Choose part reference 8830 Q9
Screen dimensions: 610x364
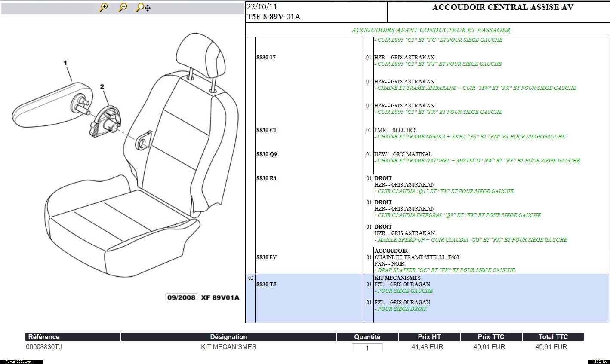tap(266, 154)
